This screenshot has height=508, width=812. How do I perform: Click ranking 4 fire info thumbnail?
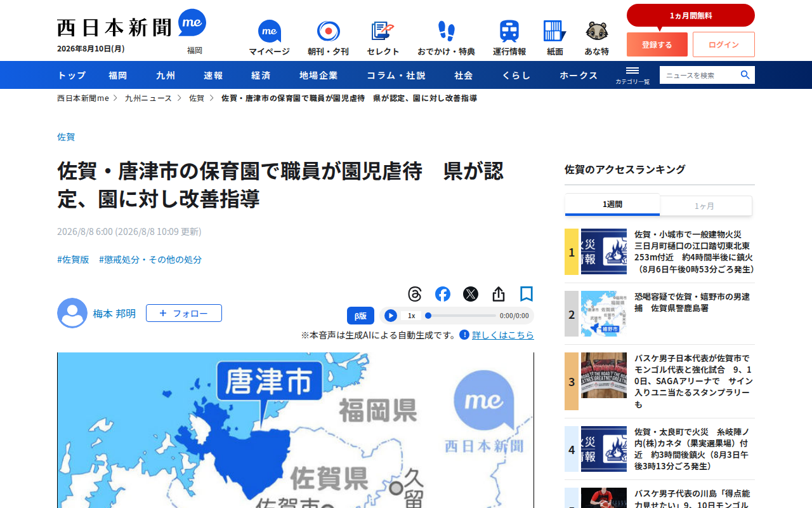pos(604,449)
